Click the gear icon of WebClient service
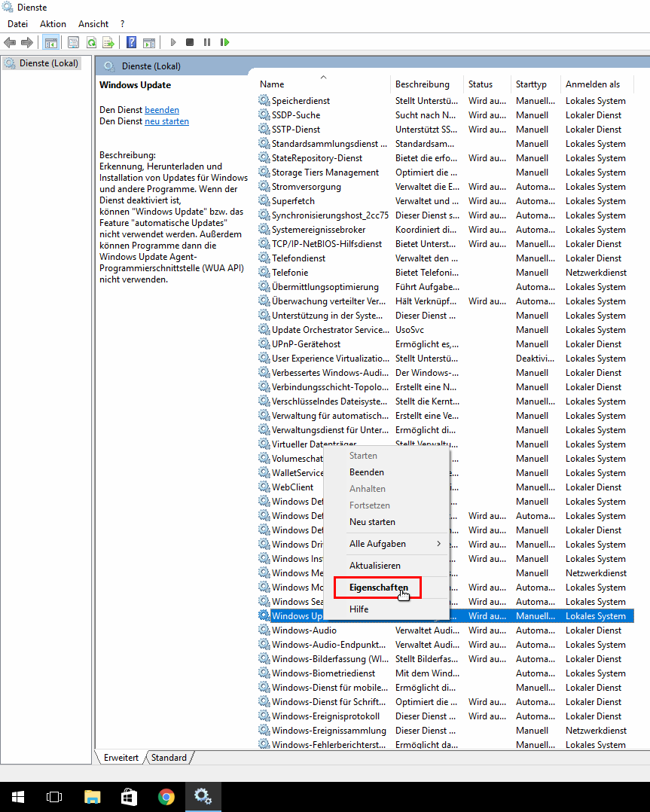Image resolution: width=650 pixels, height=812 pixels. (x=264, y=487)
